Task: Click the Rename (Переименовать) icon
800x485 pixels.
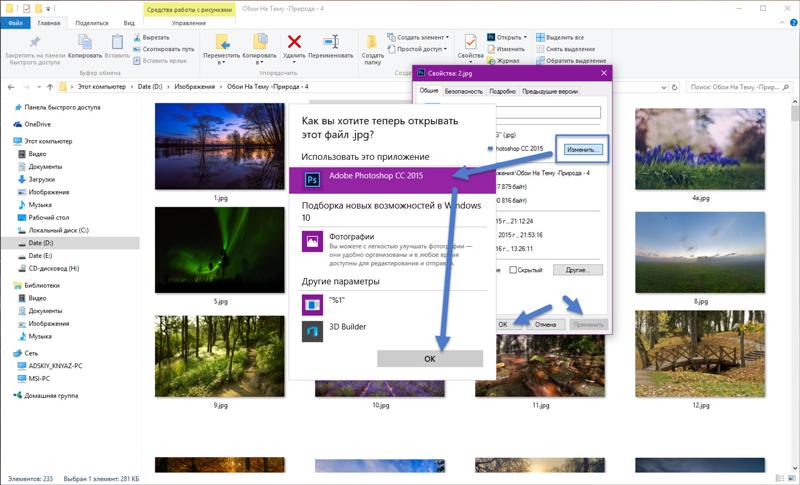Action: point(331,41)
